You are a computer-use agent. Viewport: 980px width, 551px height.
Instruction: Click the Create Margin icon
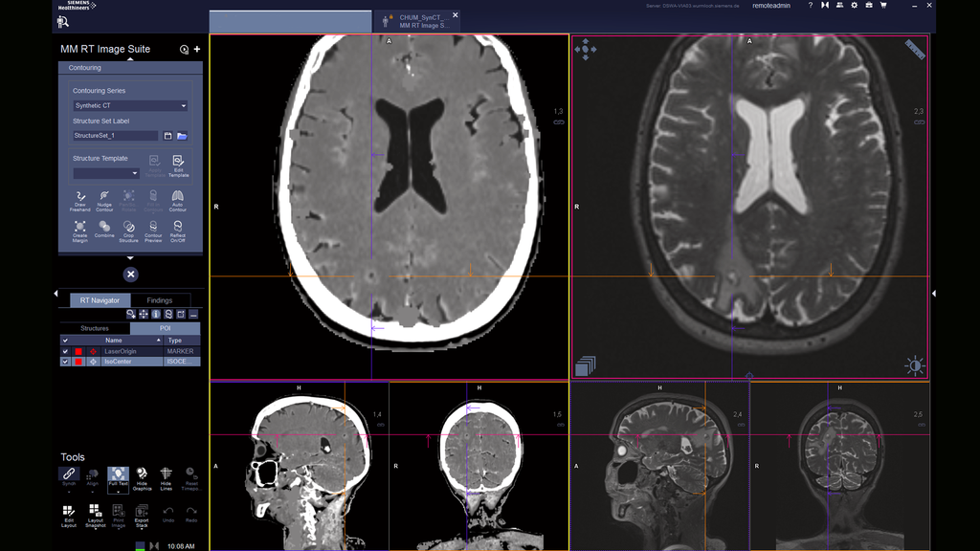(x=80, y=230)
